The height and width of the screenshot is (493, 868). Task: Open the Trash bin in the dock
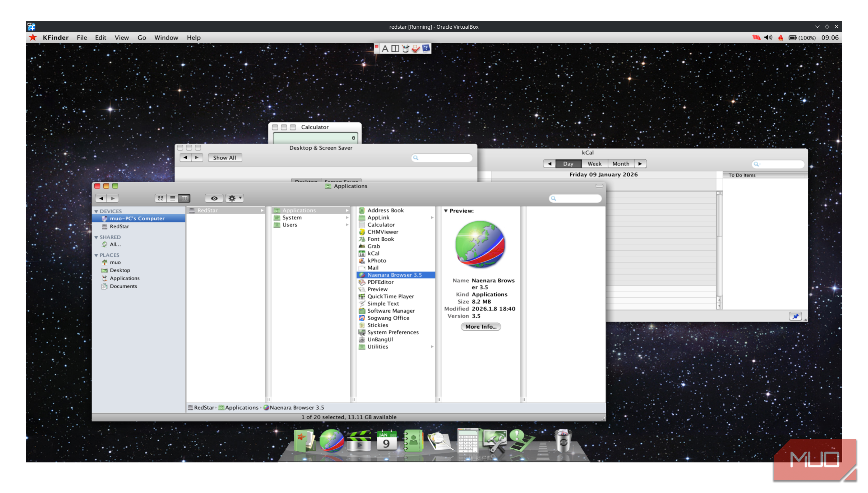(x=563, y=440)
